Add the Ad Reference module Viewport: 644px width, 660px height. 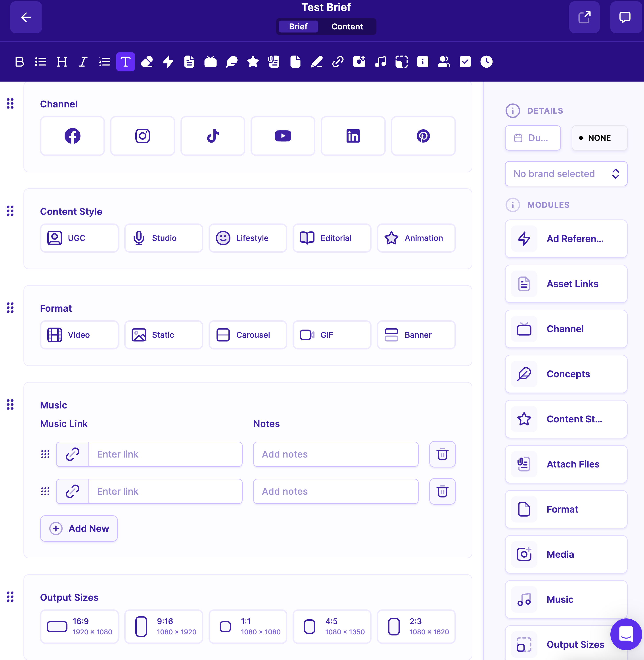[566, 239]
